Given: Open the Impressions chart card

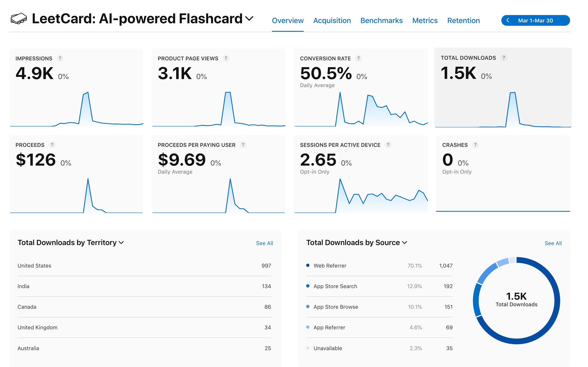Looking at the screenshot, I should (x=76, y=88).
